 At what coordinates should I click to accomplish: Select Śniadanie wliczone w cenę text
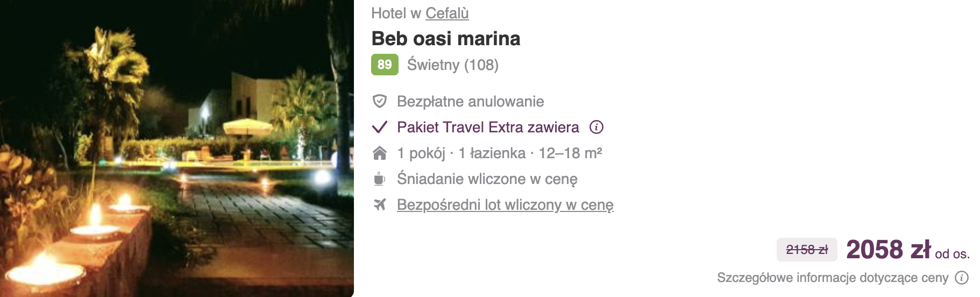click(487, 179)
